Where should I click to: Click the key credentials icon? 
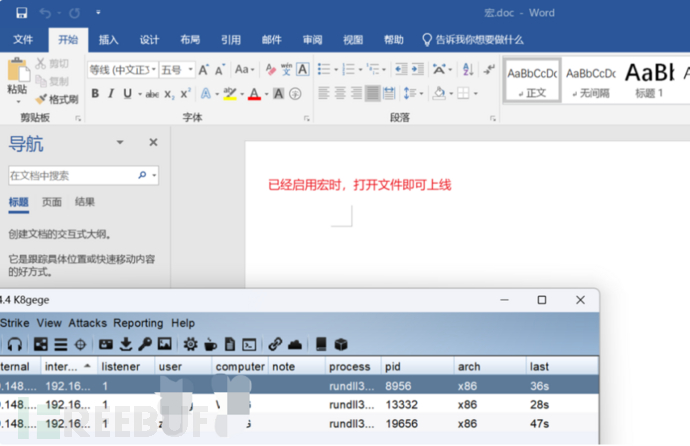145,344
